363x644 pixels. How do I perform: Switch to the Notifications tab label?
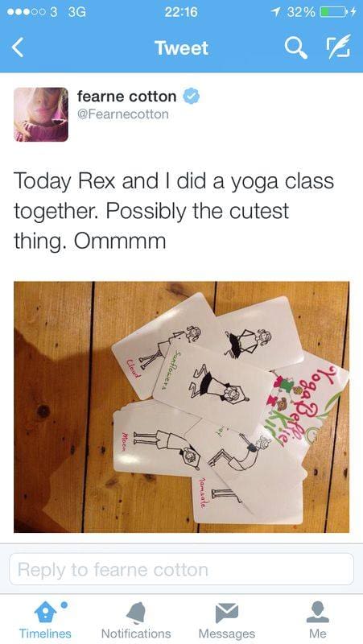coord(136,634)
